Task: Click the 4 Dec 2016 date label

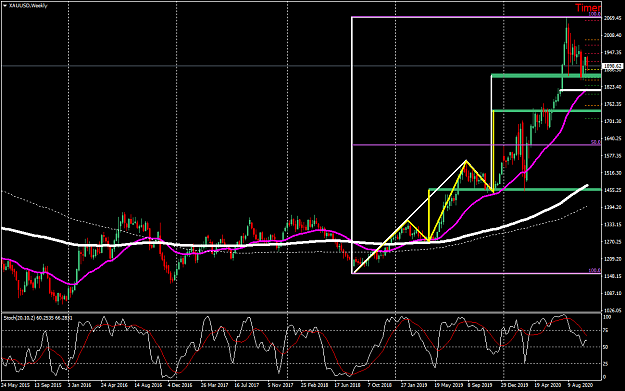Action: pyautogui.click(x=180, y=385)
